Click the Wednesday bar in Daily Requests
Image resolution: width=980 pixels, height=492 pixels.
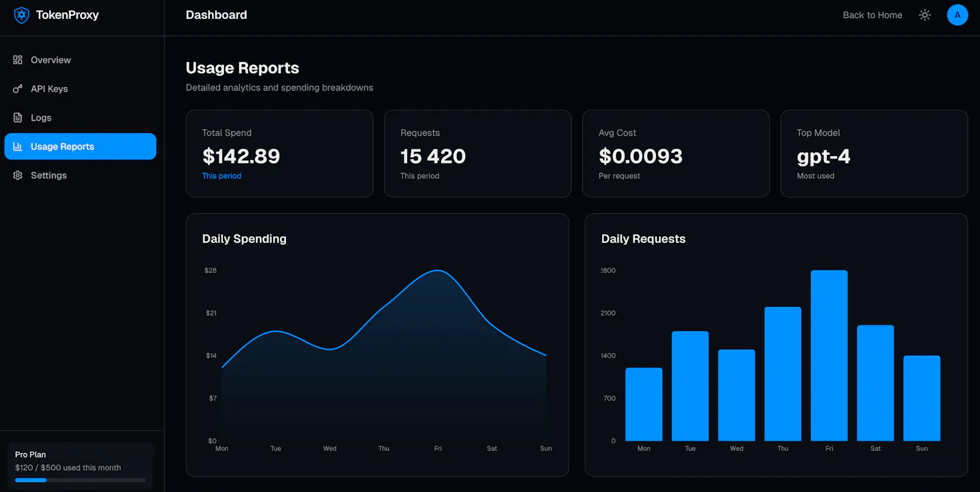coord(736,395)
